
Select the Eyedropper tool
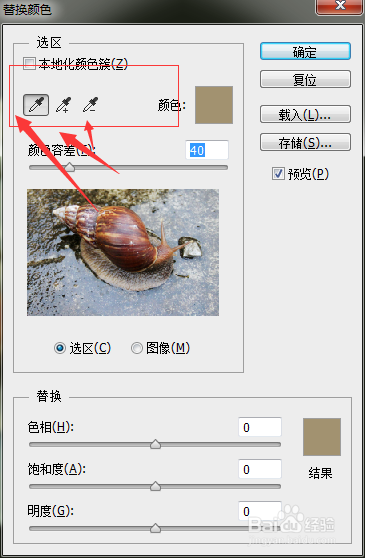tap(36, 105)
